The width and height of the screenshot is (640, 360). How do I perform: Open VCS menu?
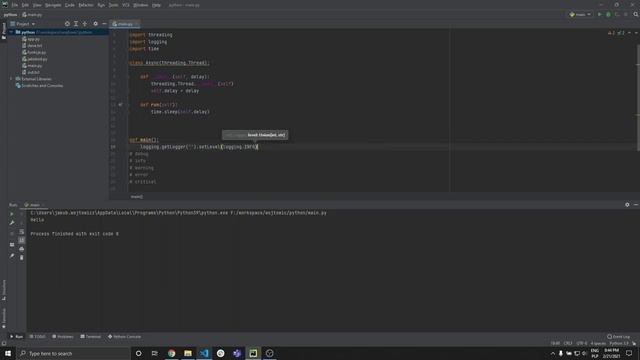[x=126, y=5]
